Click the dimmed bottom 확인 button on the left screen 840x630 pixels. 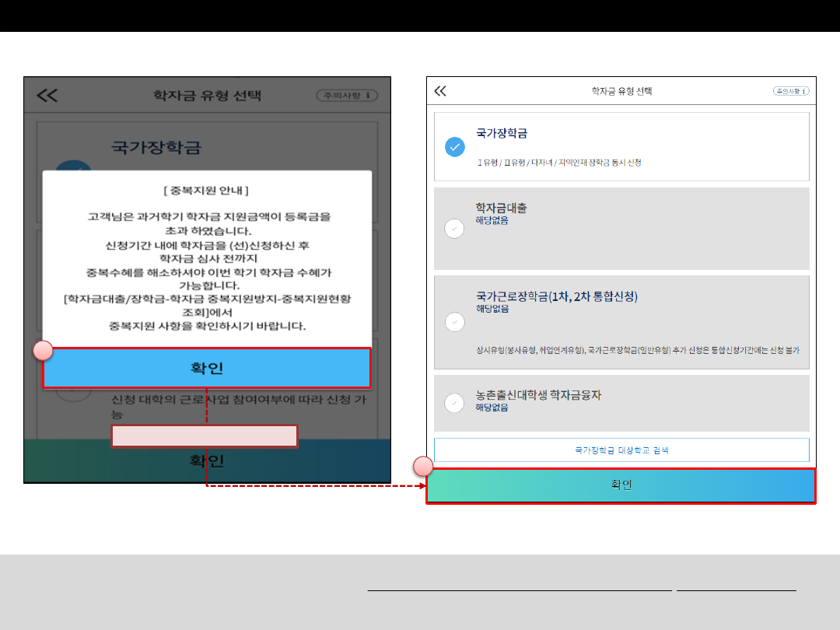point(207,461)
